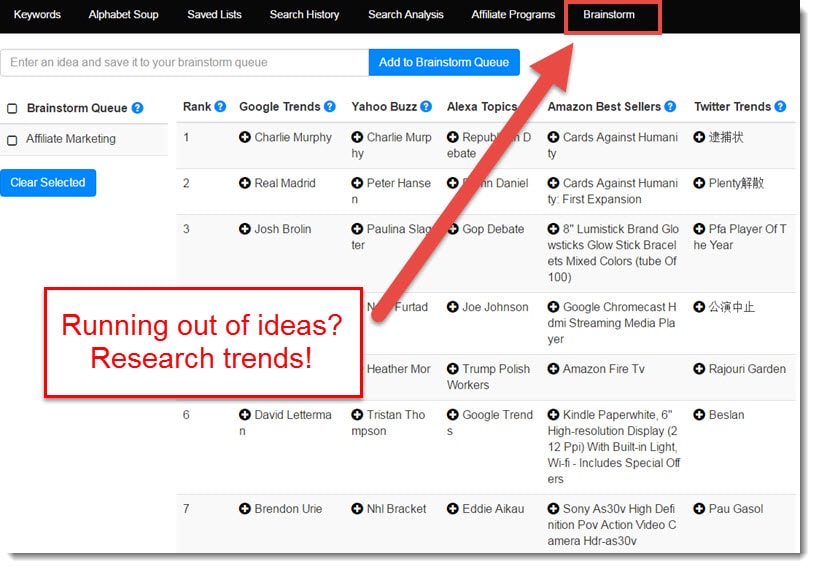Select the 'Pau Gasol' trend text

[736, 509]
